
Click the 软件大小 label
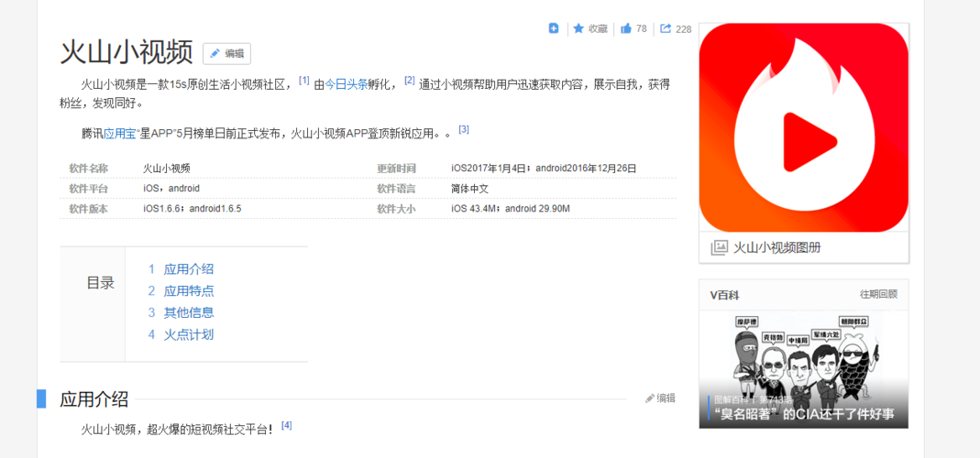[396, 209]
